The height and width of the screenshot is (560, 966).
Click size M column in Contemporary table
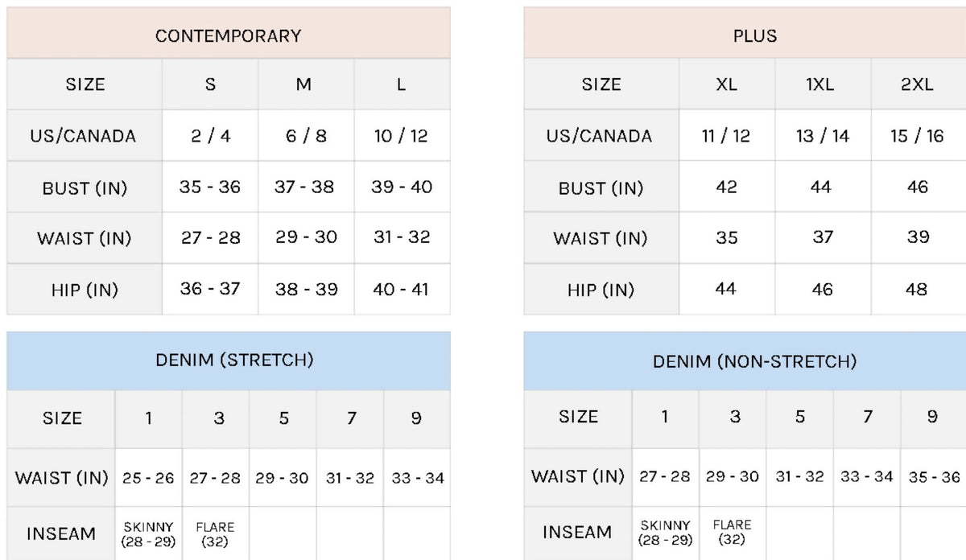(x=303, y=84)
